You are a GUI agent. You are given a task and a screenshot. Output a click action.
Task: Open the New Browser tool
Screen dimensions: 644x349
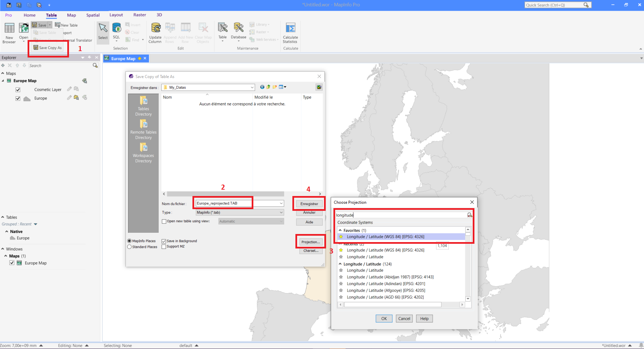point(9,33)
